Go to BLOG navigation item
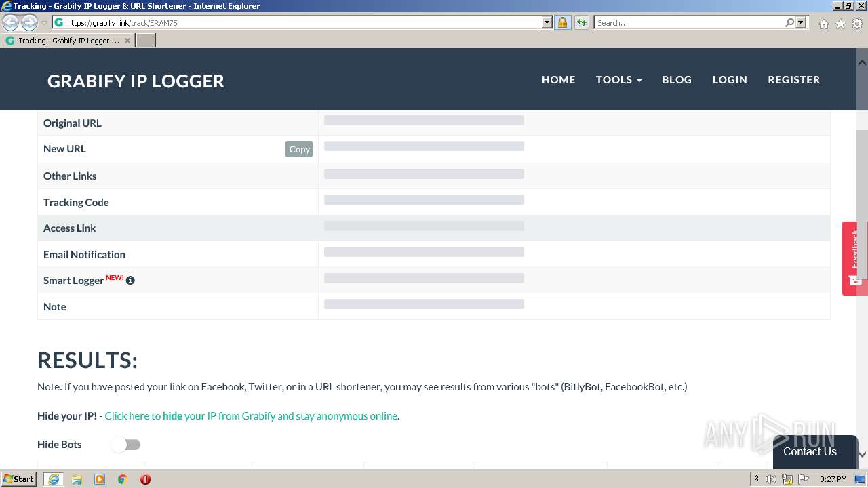Screen dimensions: 868x488 677,79
